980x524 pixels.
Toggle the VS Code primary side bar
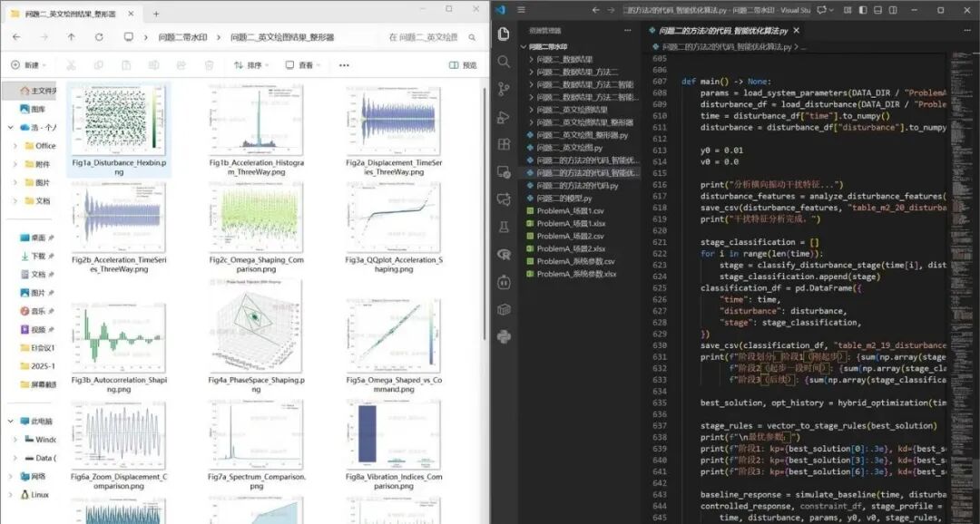pos(863,10)
